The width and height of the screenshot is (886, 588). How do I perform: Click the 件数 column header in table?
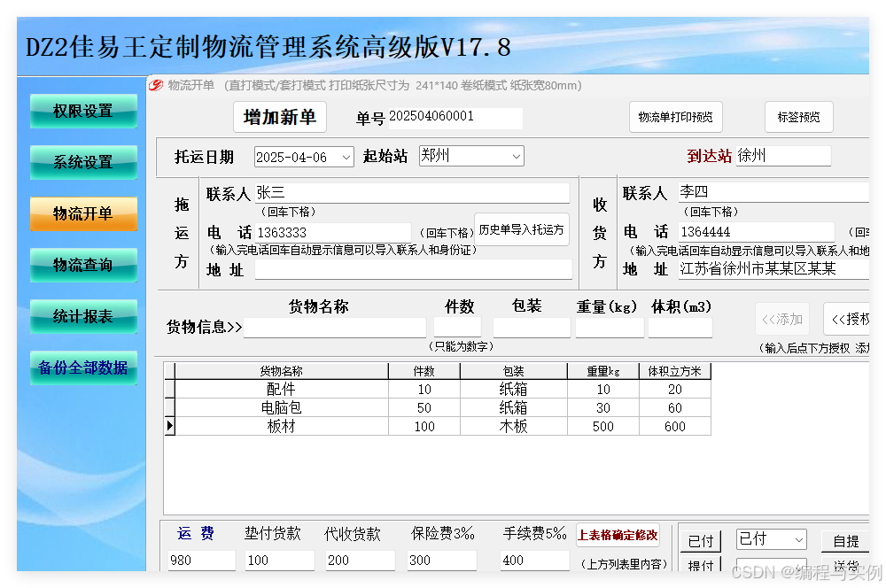tap(424, 371)
